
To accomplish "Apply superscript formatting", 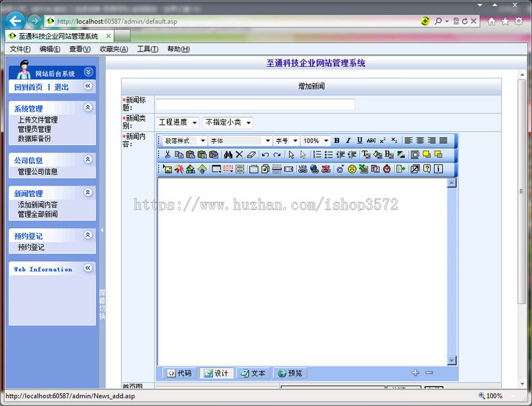I will (x=382, y=140).
